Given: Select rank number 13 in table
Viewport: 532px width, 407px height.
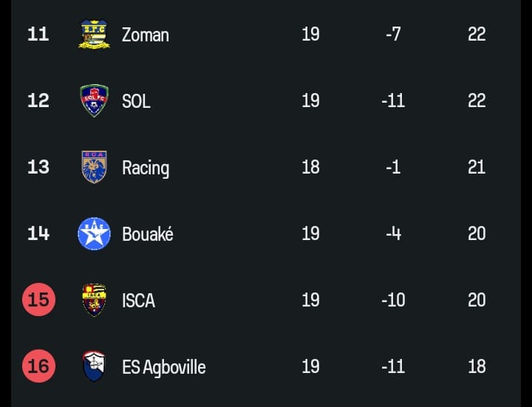Looking at the screenshot, I should pos(38,167).
